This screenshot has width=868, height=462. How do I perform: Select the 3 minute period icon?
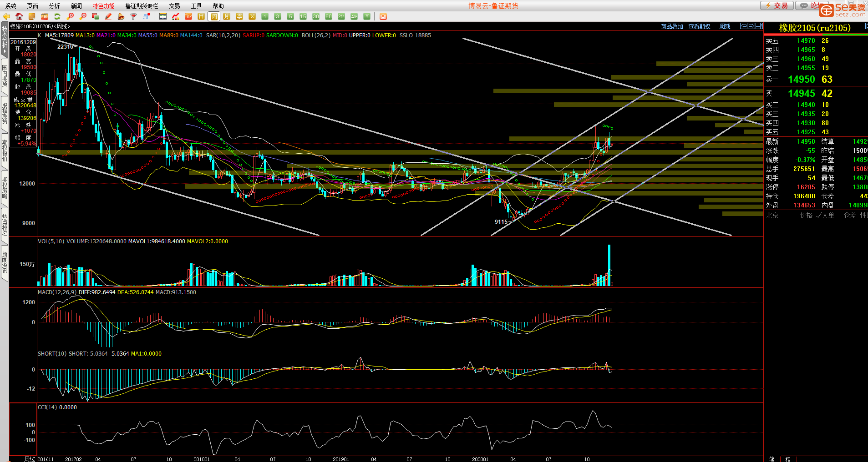[x=278, y=16]
